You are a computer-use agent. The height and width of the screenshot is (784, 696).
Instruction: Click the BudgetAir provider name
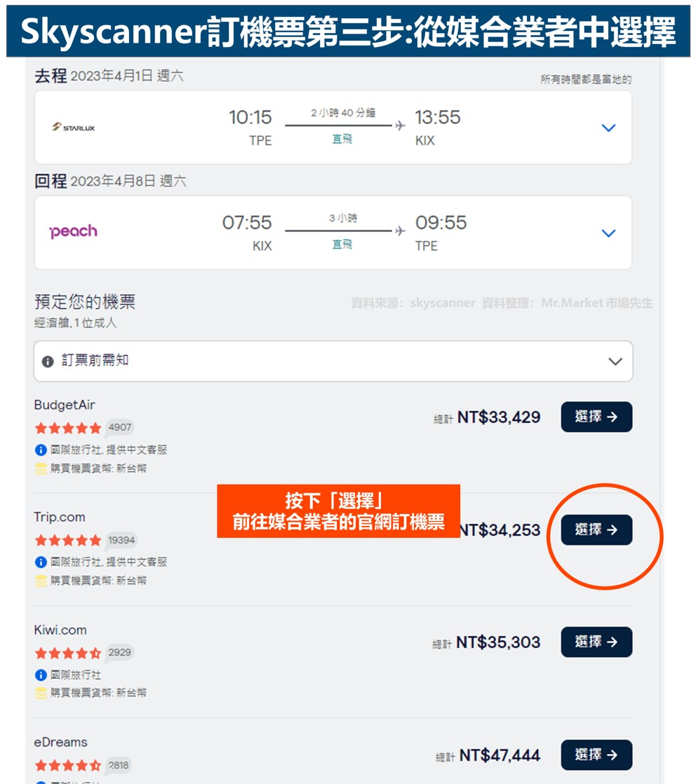(x=65, y=405)
